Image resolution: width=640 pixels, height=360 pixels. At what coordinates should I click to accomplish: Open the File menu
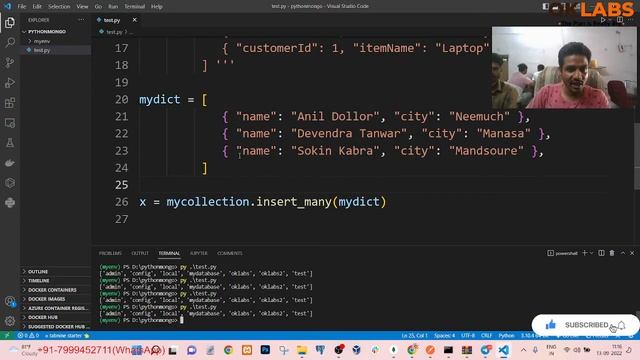coord(22,7)
